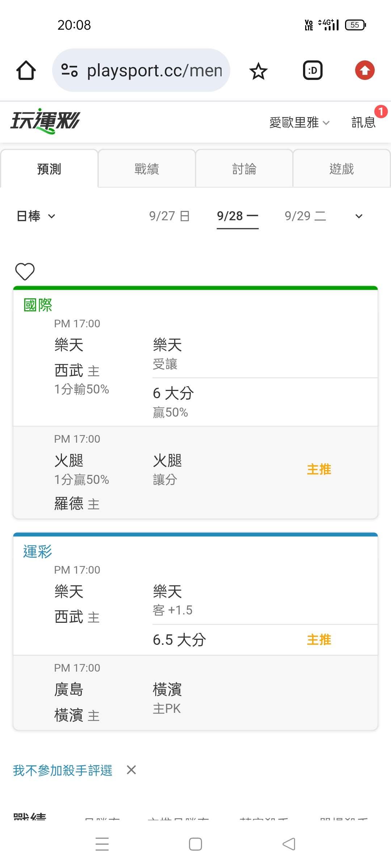Bookmark page with the star icon
391x868 pixels.
coord(258,71)
